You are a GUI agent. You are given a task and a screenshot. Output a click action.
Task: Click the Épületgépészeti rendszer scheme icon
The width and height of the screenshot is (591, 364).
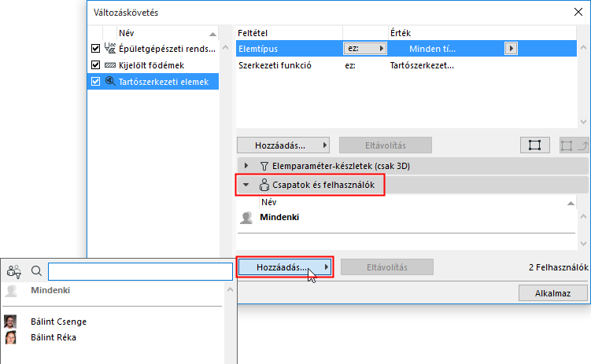pyautogui.click(x=109, y=49)
